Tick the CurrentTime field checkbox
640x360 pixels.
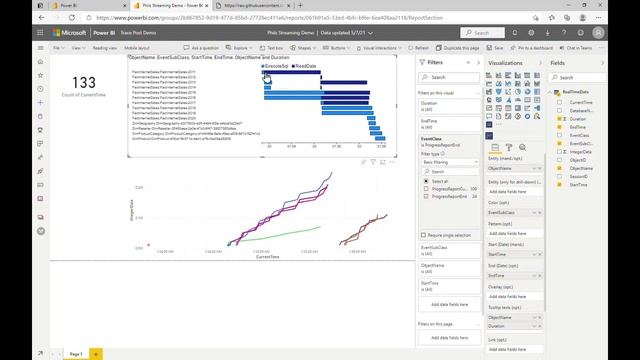click(560, 102)
